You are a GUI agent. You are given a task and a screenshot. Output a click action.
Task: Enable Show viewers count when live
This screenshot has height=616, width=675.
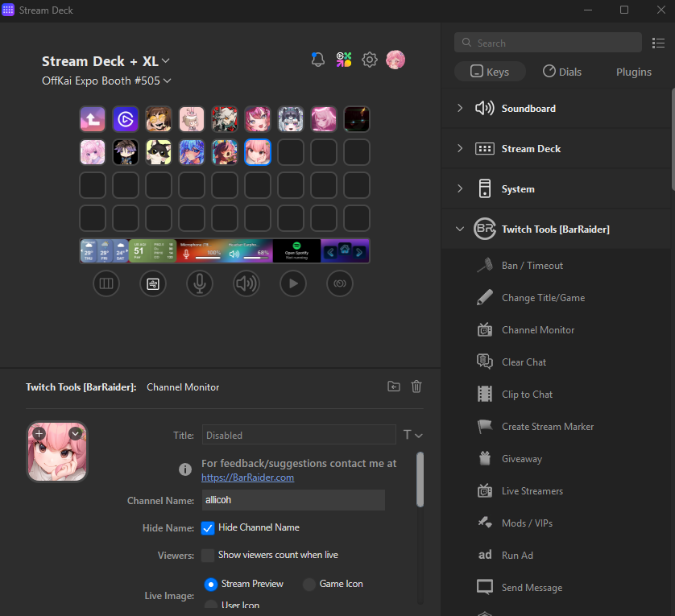[208, 556]
